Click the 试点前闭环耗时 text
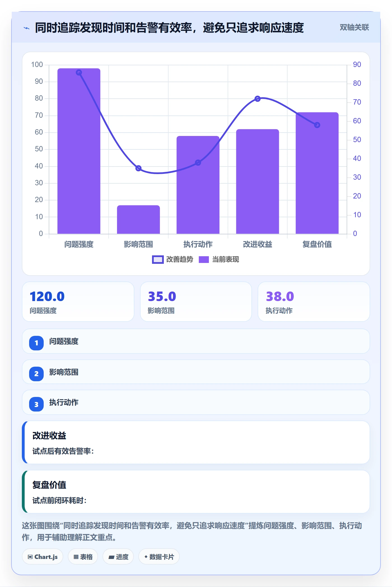 pyautogui.click(x=59, y=501)
